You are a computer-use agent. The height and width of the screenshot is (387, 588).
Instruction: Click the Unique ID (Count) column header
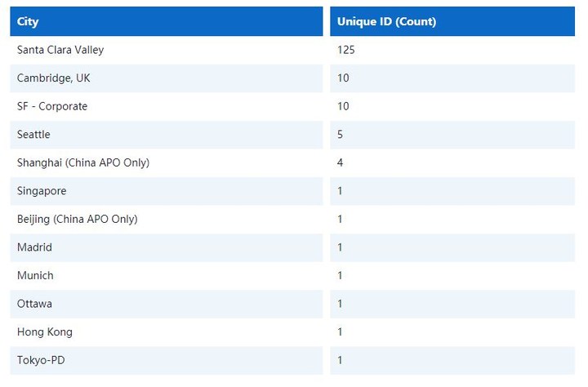[452, 21]
